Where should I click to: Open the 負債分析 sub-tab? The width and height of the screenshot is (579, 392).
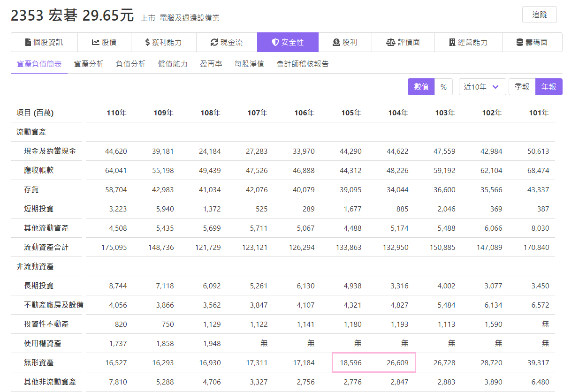pyautogui.click(x=131, y=64)
